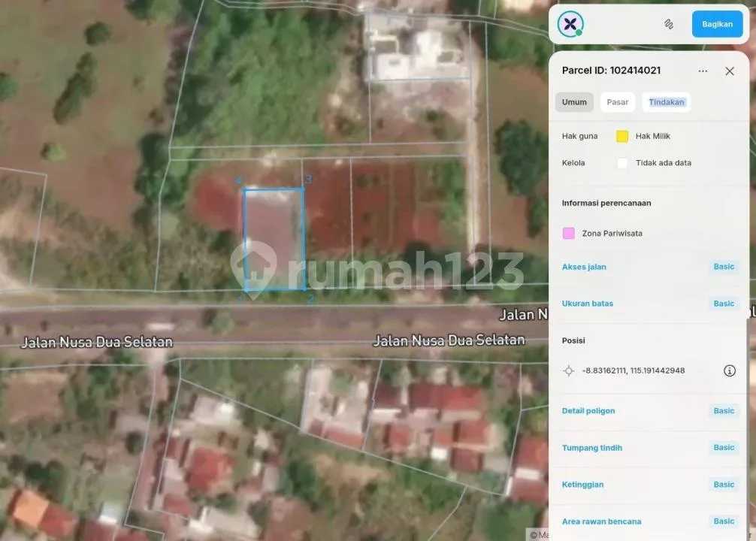Click the pink Zona Pariwisata swatch
The height and width of the screenshot is (541, 756).
pyautogui.click(x=568, y=234)
